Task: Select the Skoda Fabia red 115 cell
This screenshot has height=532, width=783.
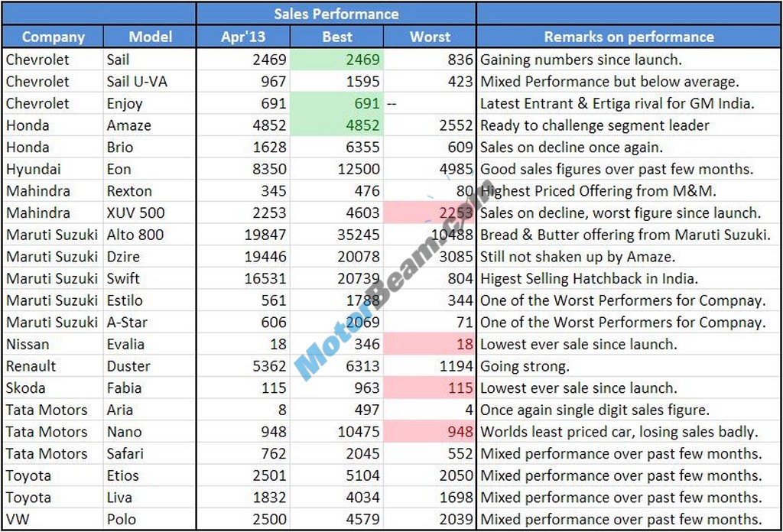Action: click(x=430, y=388)
